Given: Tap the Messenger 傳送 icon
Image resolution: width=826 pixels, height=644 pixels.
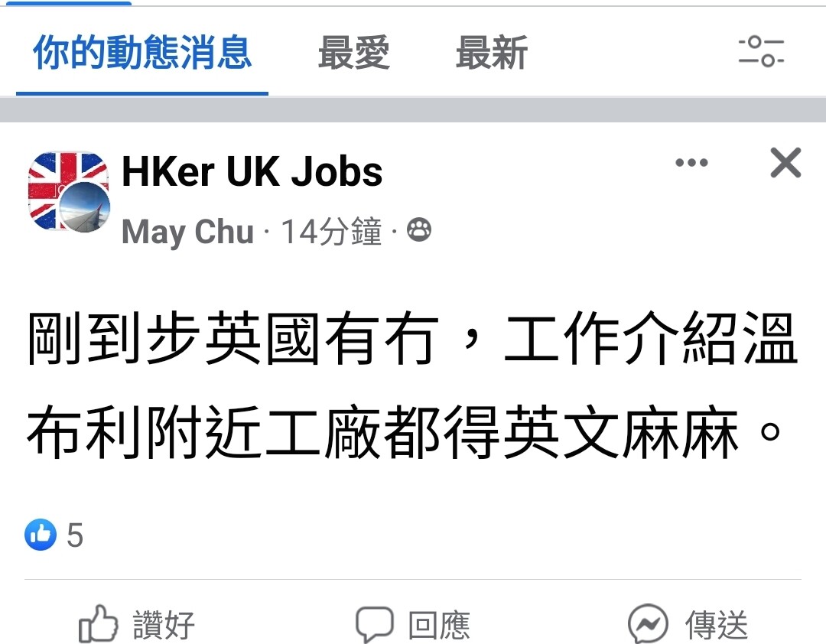Looking at the screenshot, I should click(648, 624).
